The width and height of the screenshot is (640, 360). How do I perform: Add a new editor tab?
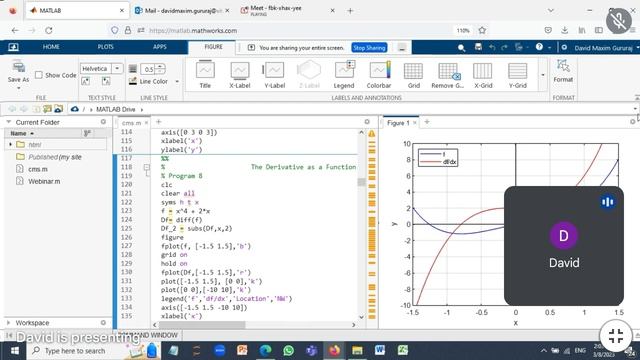pyautogui.click(x=159, y=122)
